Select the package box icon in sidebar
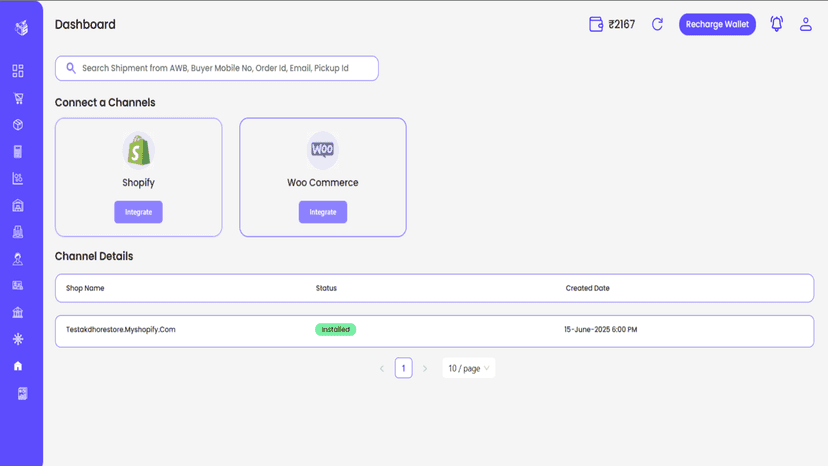Viewport: 828px width, 466px height. pos(18,125)
